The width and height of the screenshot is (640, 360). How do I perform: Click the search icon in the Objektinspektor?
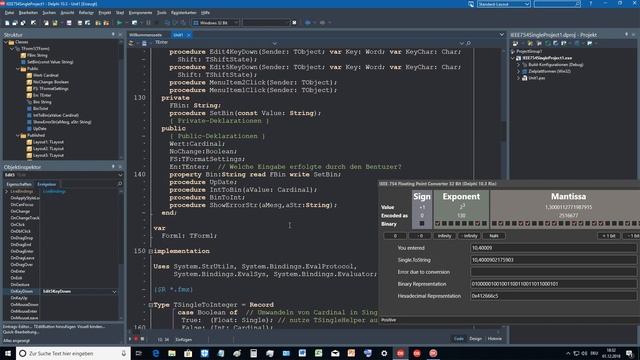120,184
